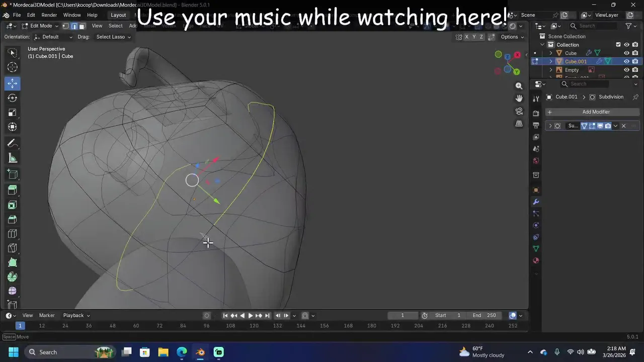Choose the Poly Build tool
644x362 pixels.
point(13,262)
